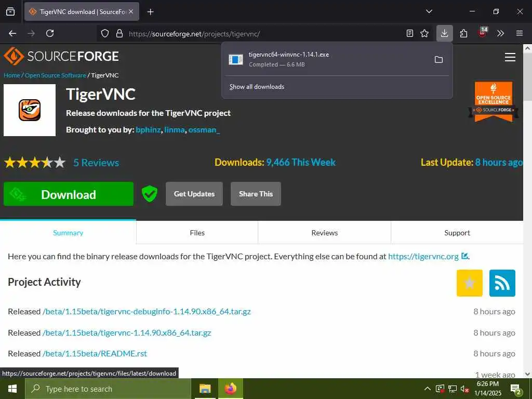Click the Share This button
This screenshot has height=399, width=532.
click(x=256, y=194)
